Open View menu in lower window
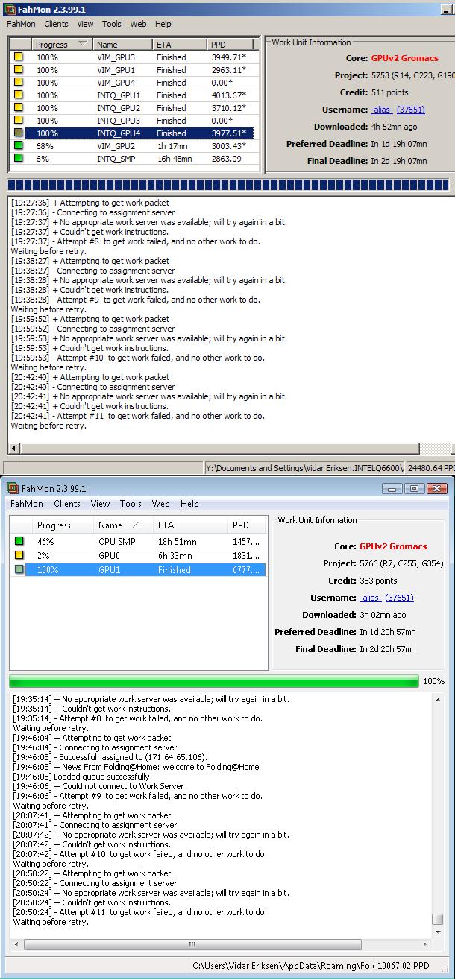The width and height of the screenshot is (455, 980). [x=100, y=504]
